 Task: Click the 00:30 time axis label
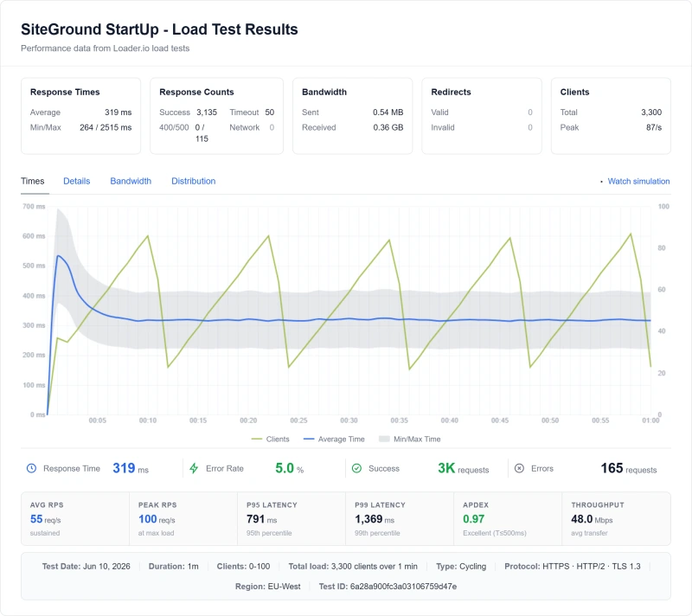click(x=349, y=420)
